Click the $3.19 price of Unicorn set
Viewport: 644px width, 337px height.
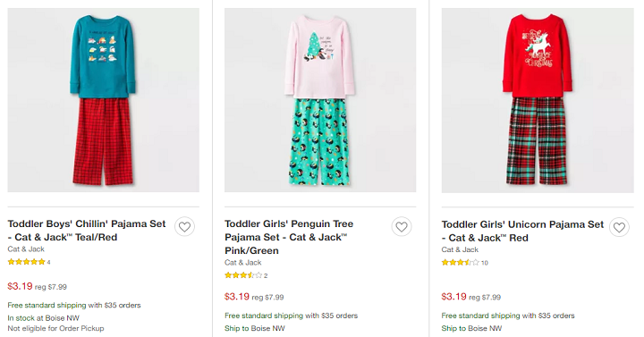pyautogui.click(x=453, y=297)
